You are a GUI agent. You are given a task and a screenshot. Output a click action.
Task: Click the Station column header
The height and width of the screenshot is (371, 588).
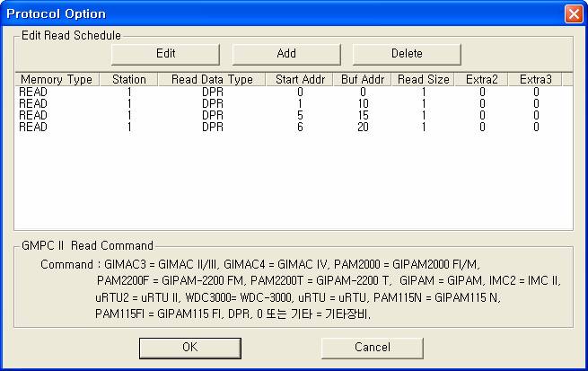(128, 80)
